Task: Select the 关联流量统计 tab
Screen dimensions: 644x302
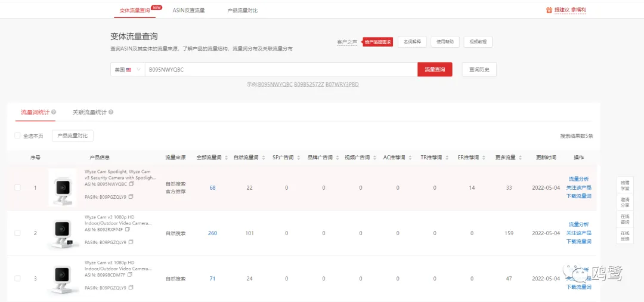Action: point(89,112)
